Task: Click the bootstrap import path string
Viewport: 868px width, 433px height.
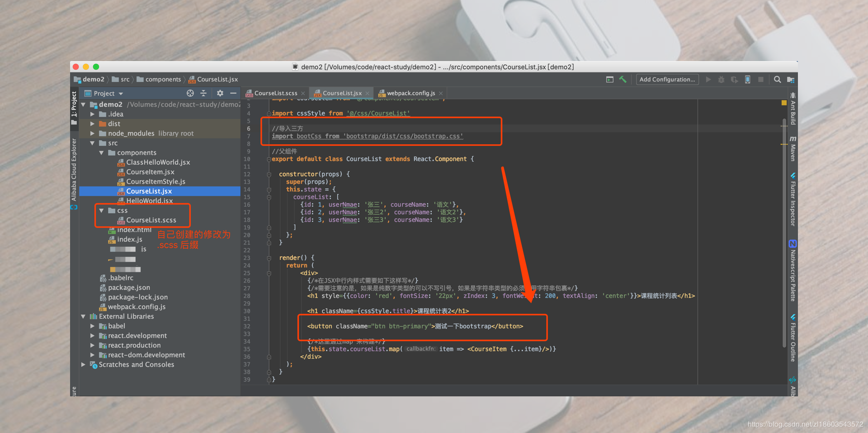Action: (403, 136)
